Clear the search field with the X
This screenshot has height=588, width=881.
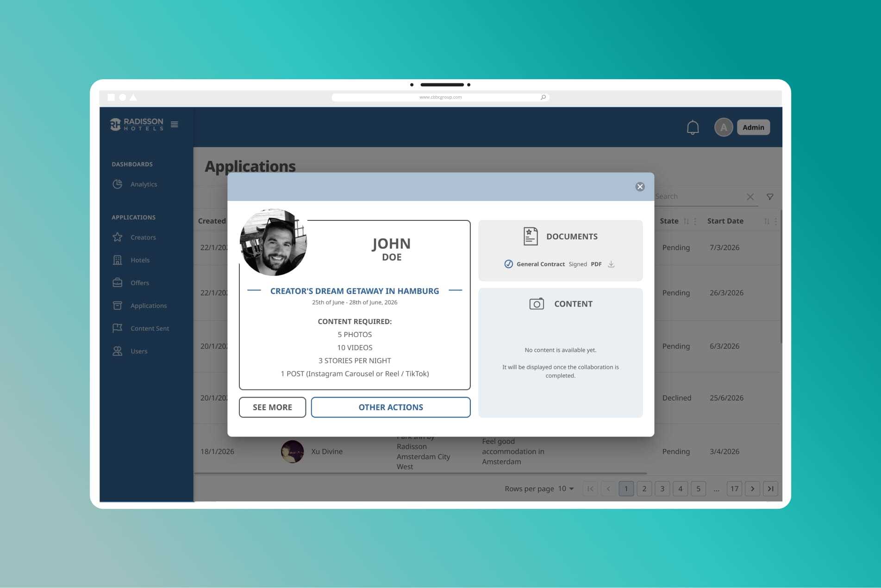(x=750, y=196)
